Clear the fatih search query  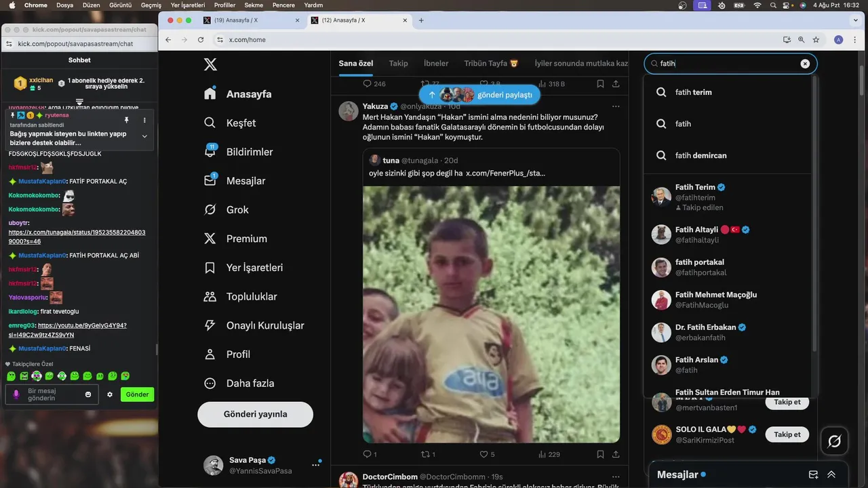pos(805,64)
